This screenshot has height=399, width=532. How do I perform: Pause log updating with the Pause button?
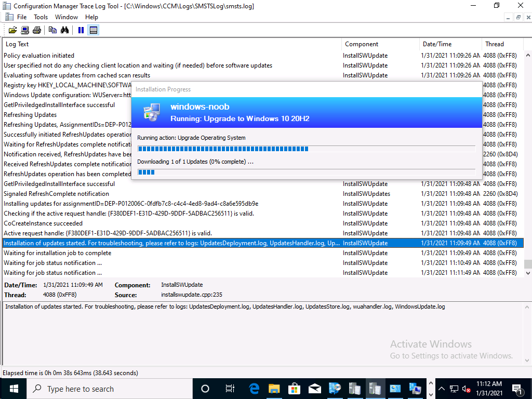click(81, 30)
